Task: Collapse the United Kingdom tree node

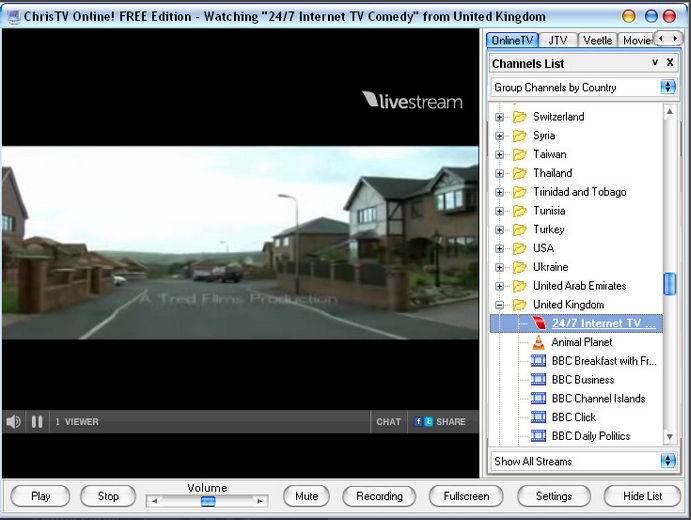Action: [x=499, y=305]
